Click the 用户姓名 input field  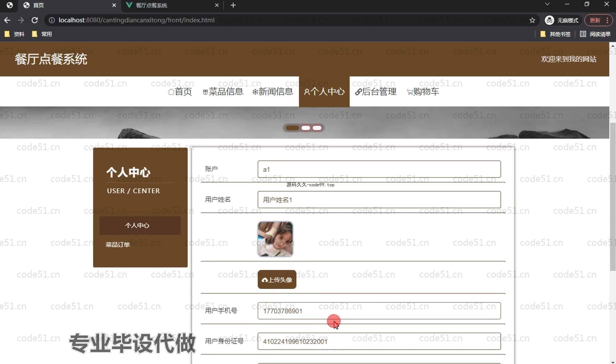[x=379, y=200]
